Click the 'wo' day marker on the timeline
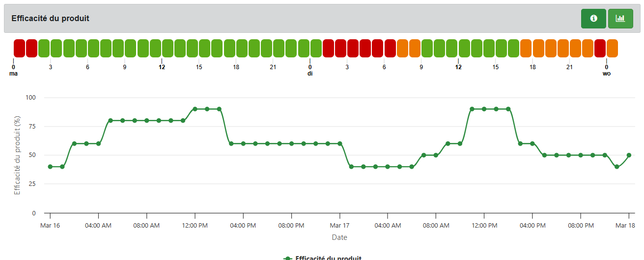 [607, 74]
